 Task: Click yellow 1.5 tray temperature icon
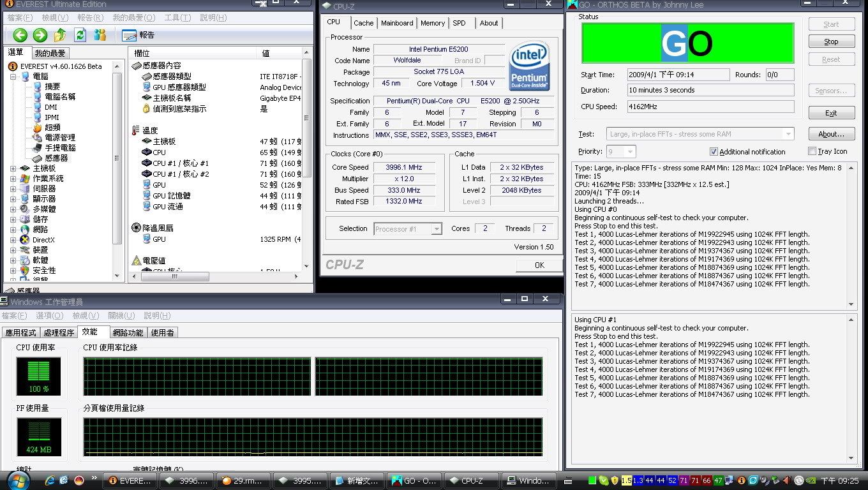click(x=626, y=480)
